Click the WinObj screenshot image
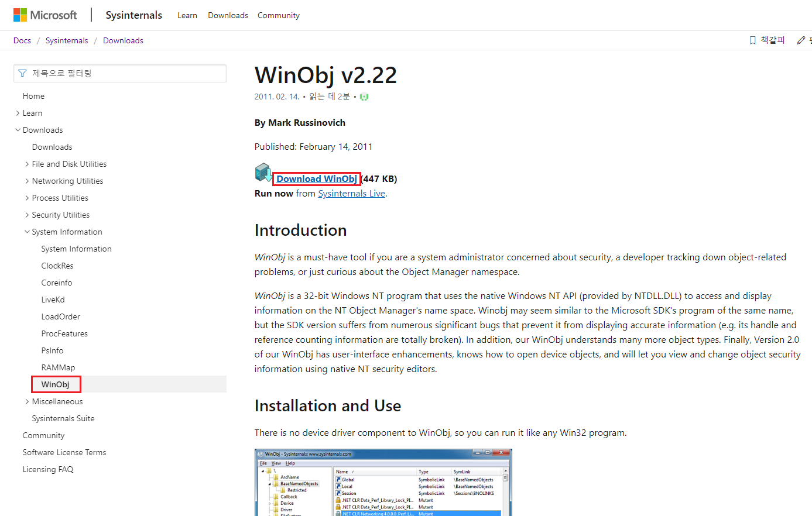 coord(383,483)
